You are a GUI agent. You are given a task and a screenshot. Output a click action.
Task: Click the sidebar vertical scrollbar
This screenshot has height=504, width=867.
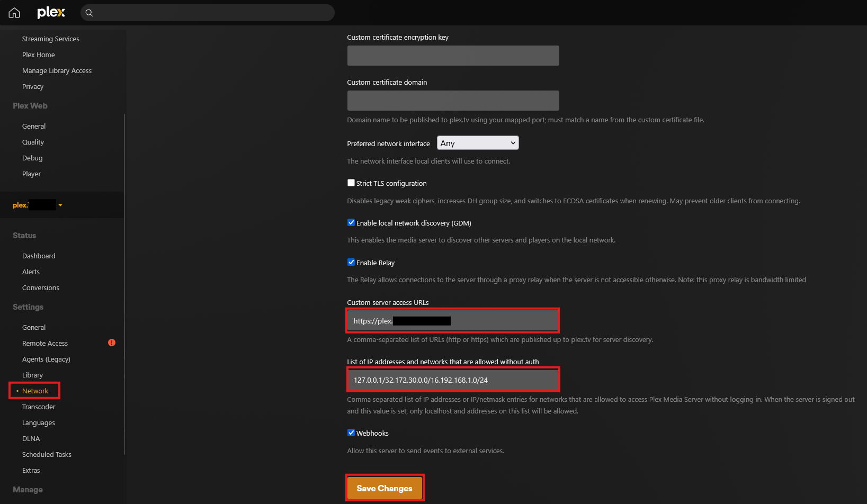click(x=124, y=284)
